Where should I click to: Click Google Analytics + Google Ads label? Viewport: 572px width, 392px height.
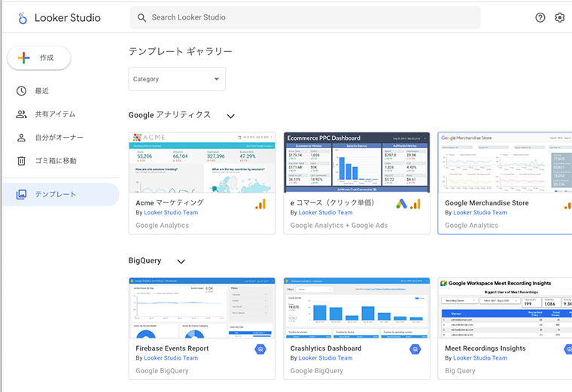point(339,226)
